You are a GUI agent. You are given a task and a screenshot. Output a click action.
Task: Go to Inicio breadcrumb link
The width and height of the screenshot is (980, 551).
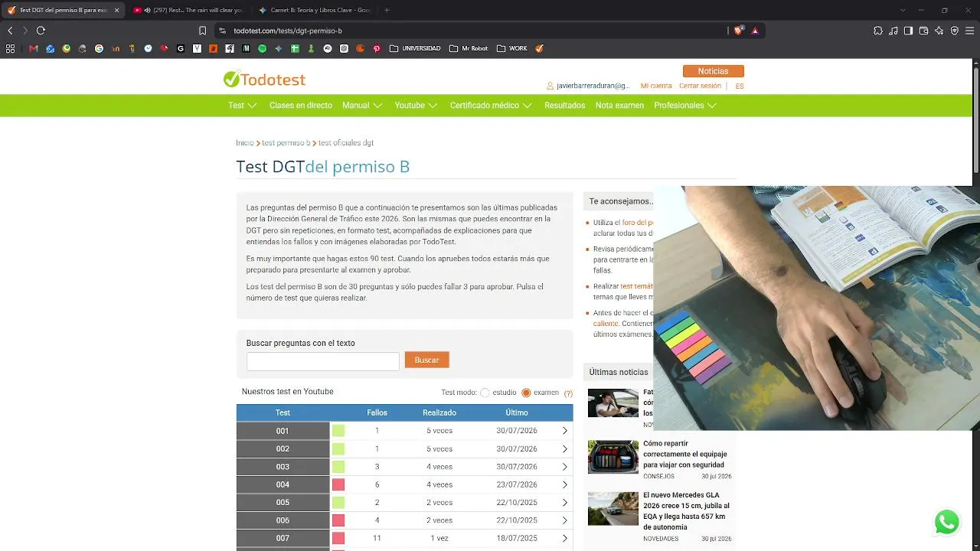[245, 143]
